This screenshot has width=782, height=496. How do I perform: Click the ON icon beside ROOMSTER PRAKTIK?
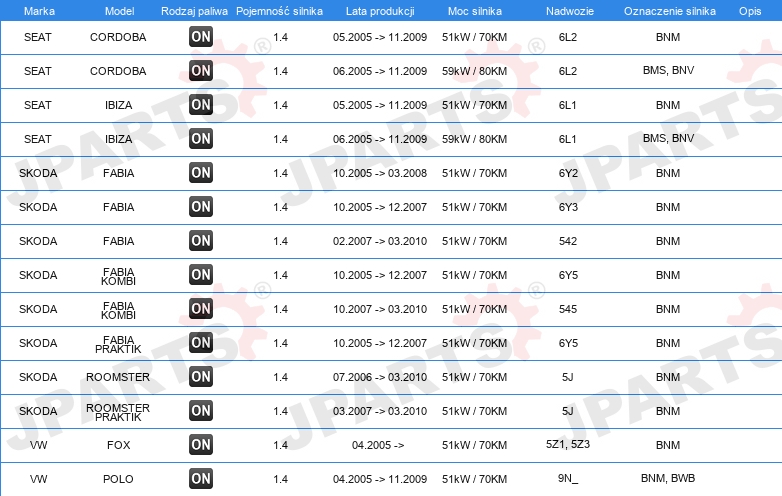(201, 411)
